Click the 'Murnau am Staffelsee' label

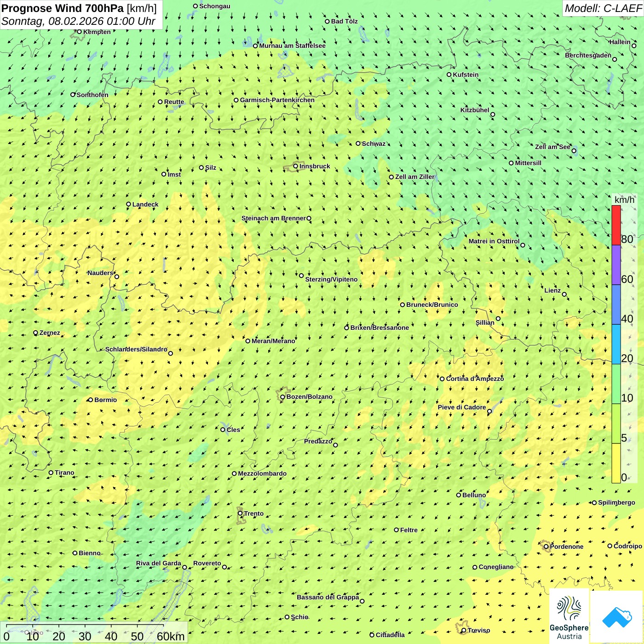292,46
